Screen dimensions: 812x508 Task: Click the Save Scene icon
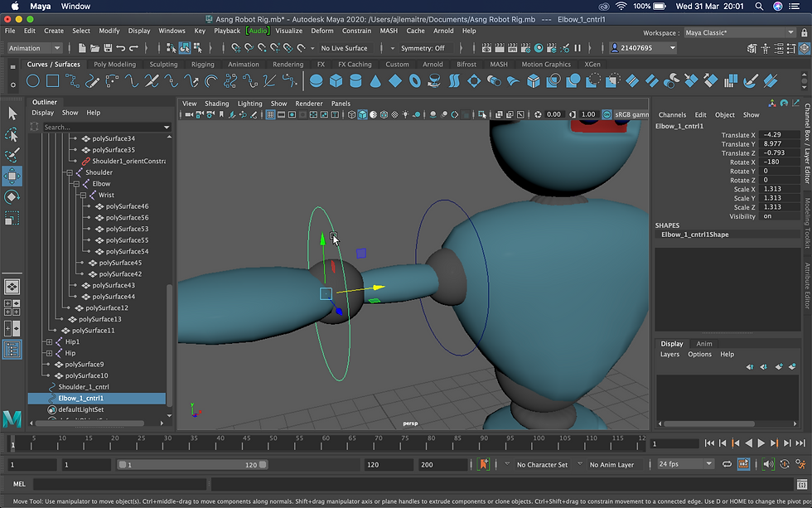point(108,48)
